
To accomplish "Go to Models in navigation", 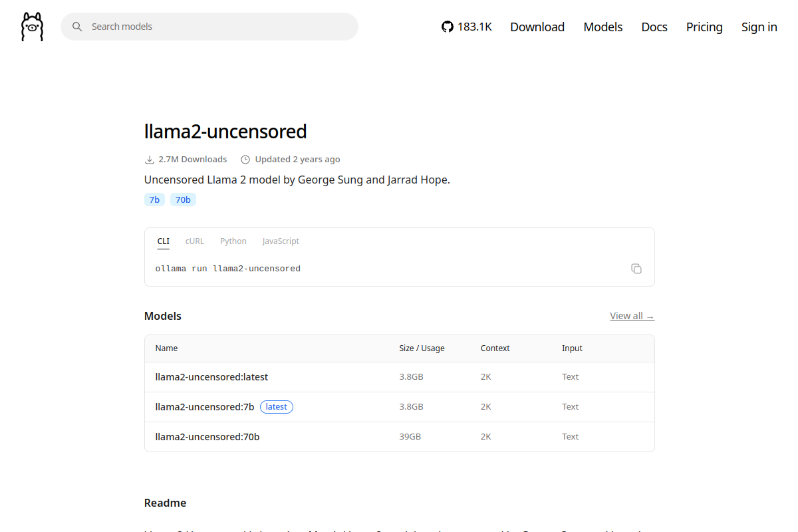I will pos(603,27).
